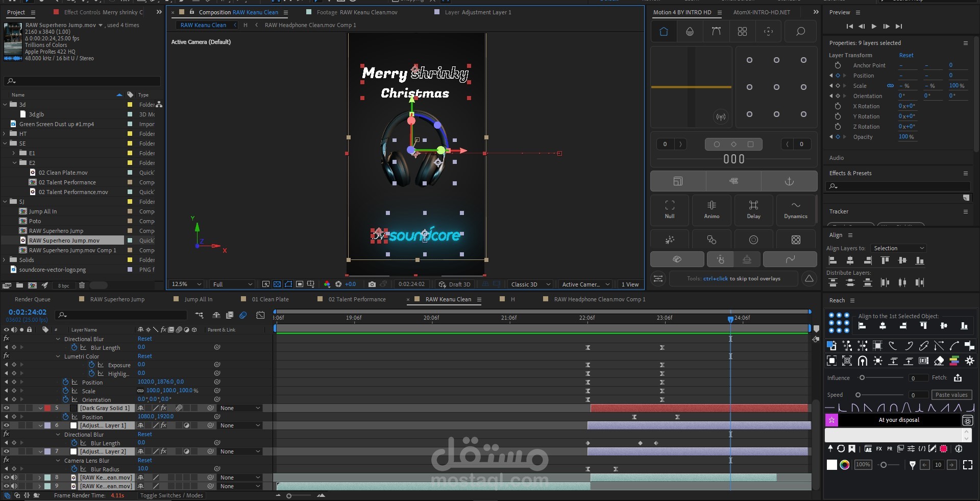Delete selected project item with trash icon
980x501 pixels.
tap(82, 285)
